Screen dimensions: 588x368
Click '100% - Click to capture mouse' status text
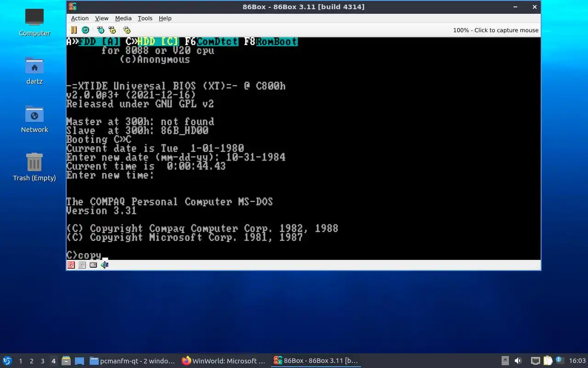496,30
